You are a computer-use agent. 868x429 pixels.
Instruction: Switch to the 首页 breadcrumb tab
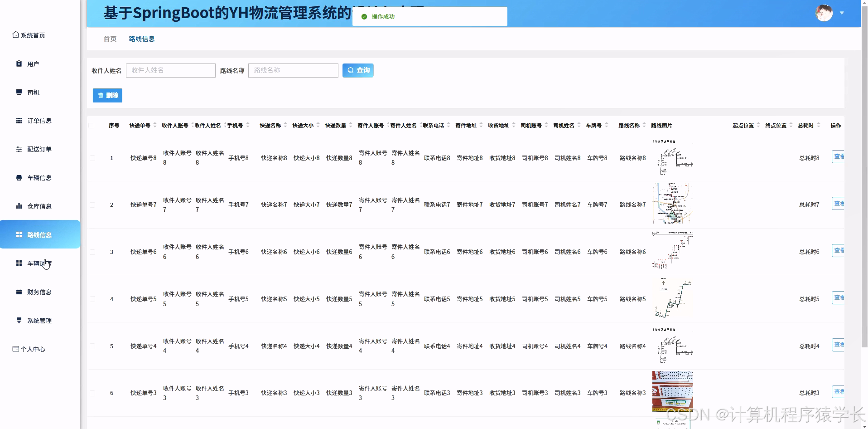coord(109,39)
